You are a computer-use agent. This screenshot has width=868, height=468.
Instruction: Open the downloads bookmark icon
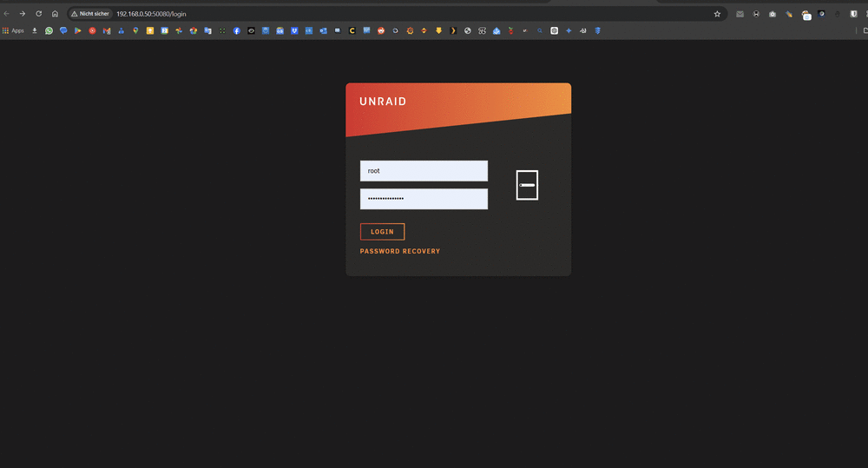tap(35, 31)
